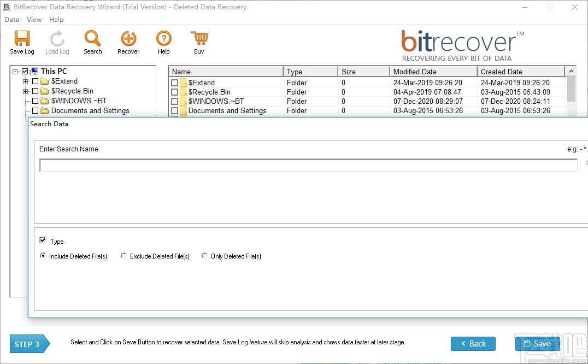Image resolution: width=588 pixels, height=364 pixels.
Task: Click modified date 24-Mar-2019 09:26:20 cell
Action: pyautogui.click(x=427, y=83)
